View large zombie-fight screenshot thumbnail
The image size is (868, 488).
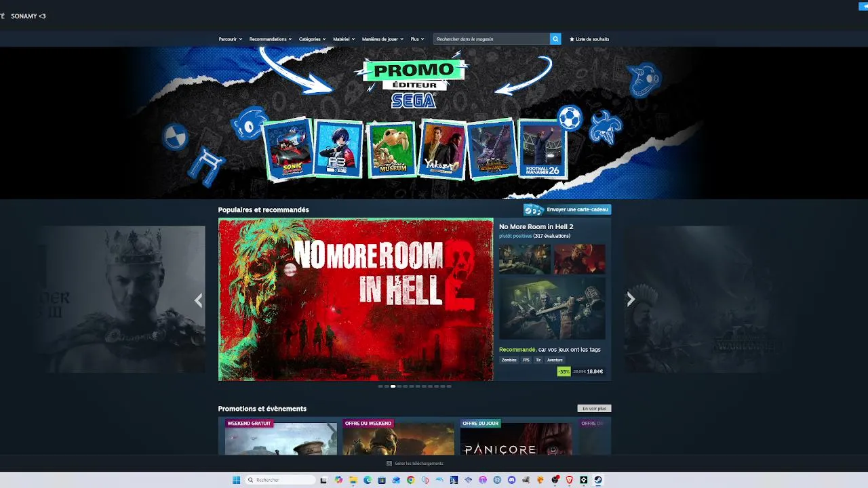(552, 308)
